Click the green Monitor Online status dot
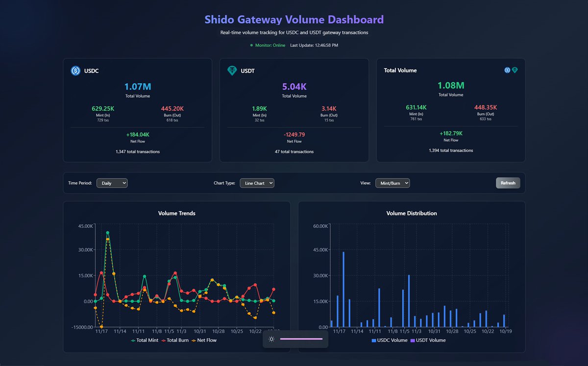 tap(251, 45)
